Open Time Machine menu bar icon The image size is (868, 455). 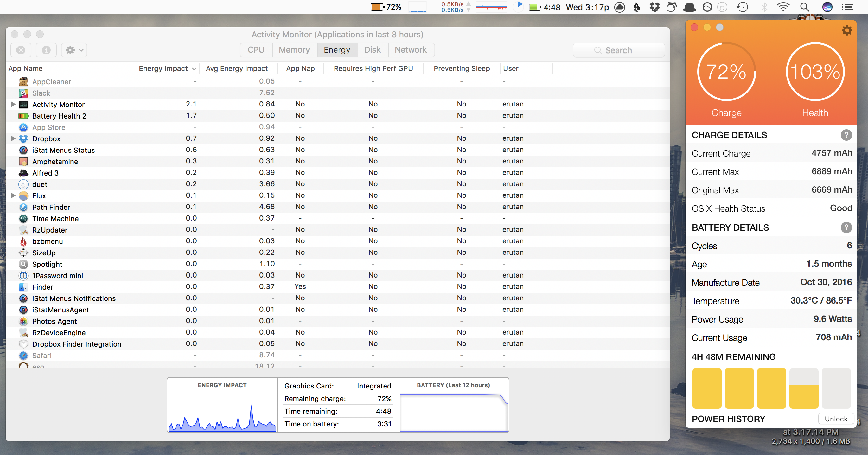point(742,7)
